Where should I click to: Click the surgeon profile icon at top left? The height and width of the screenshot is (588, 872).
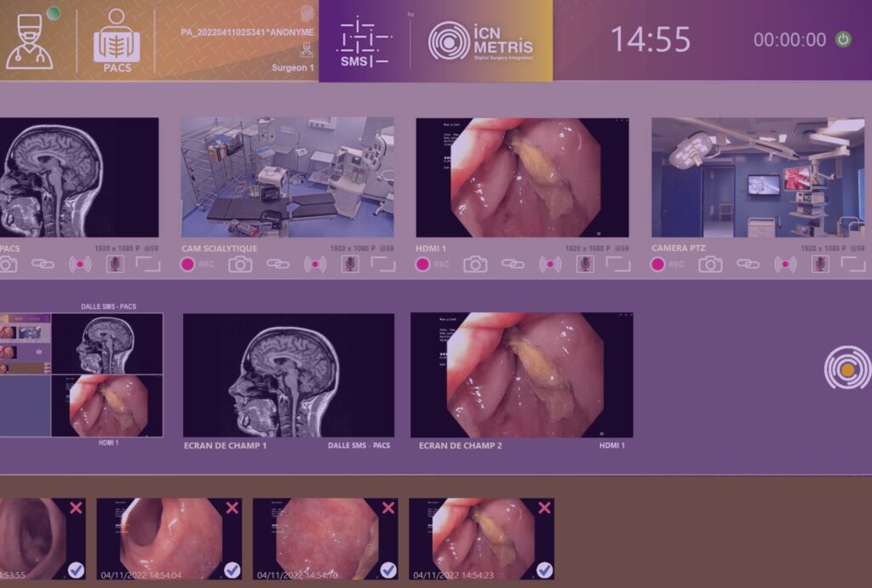point(30,41)
